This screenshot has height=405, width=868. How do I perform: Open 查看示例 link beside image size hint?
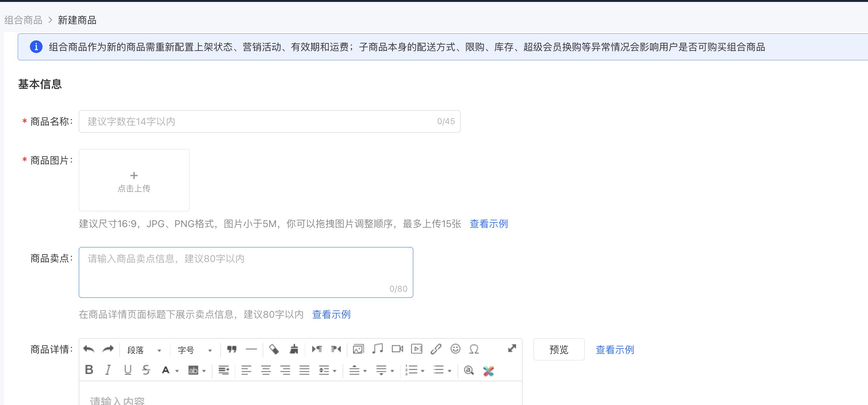pos(489,224)
